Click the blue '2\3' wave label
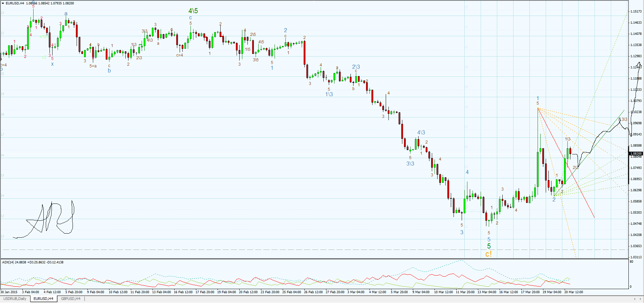This screenshot has width=644, height=303. tap(356, 67)
